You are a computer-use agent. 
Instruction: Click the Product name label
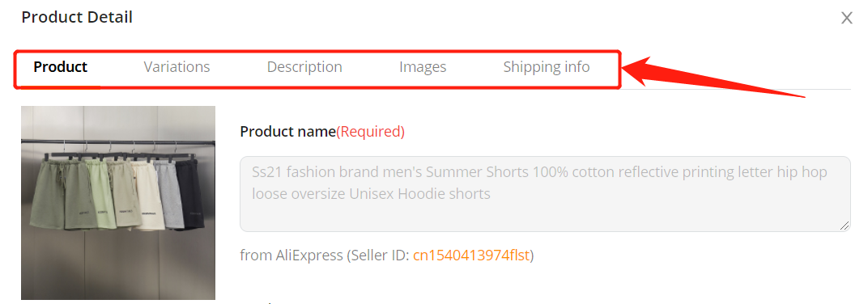[x=288, y=132]
